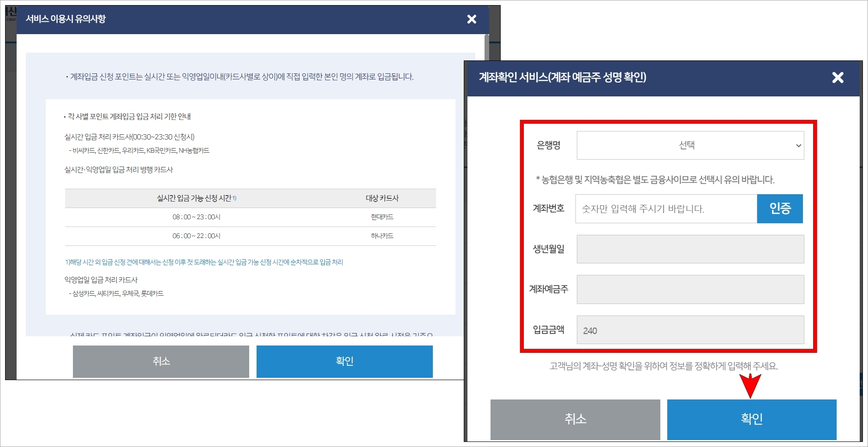The height and width of the screenshot is (447, 868).
Task: Click 확인 in the account verification dialog
Action: tap(752, 419)
